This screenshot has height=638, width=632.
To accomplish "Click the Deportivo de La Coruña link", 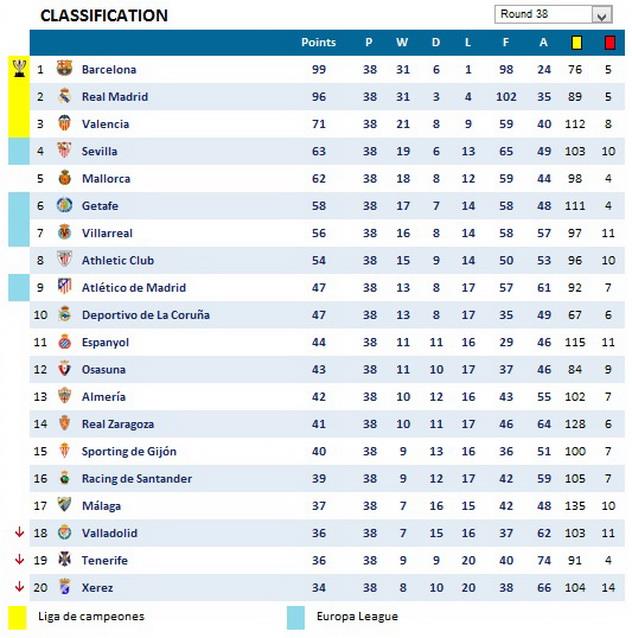I will [145, 315].
